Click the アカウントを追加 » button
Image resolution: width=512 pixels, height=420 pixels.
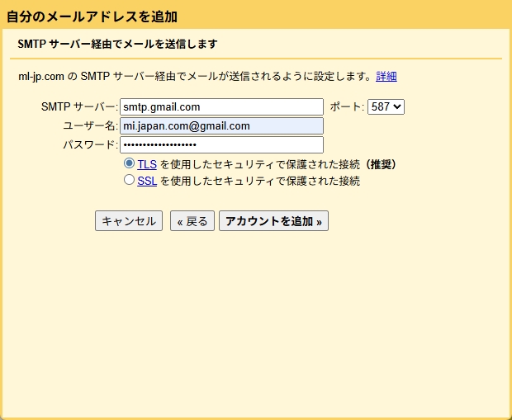273,221
